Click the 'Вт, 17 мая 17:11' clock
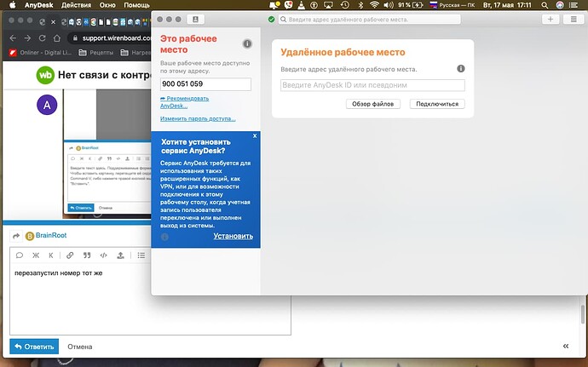The width and height of the screenshot is (588, 367). click(507, 5)
